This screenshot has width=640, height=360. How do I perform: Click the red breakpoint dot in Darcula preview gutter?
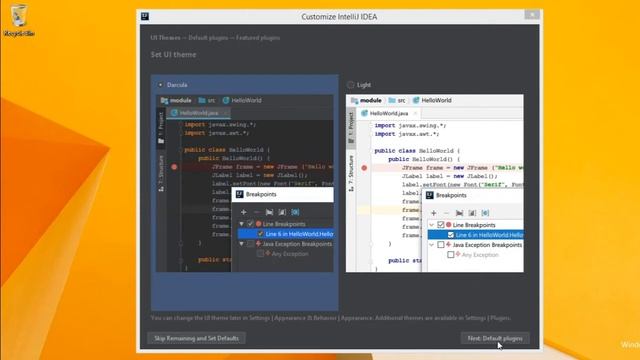174,167
